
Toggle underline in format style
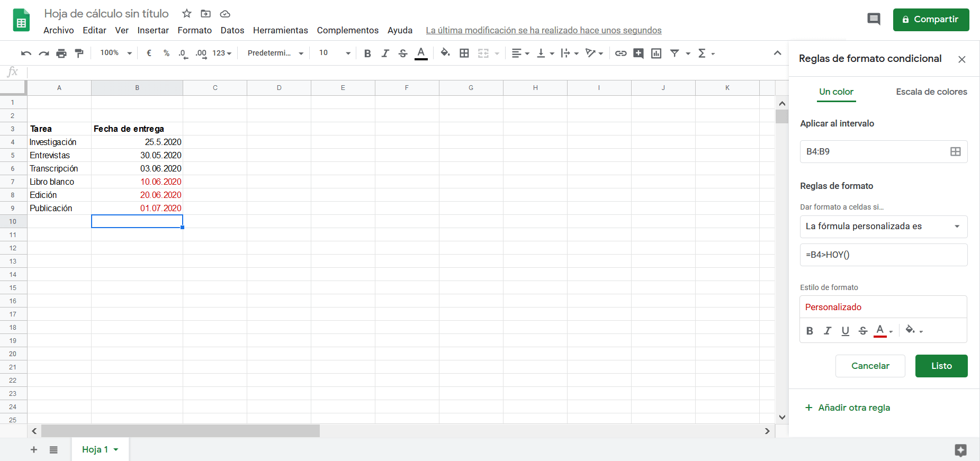coord(846,331)
